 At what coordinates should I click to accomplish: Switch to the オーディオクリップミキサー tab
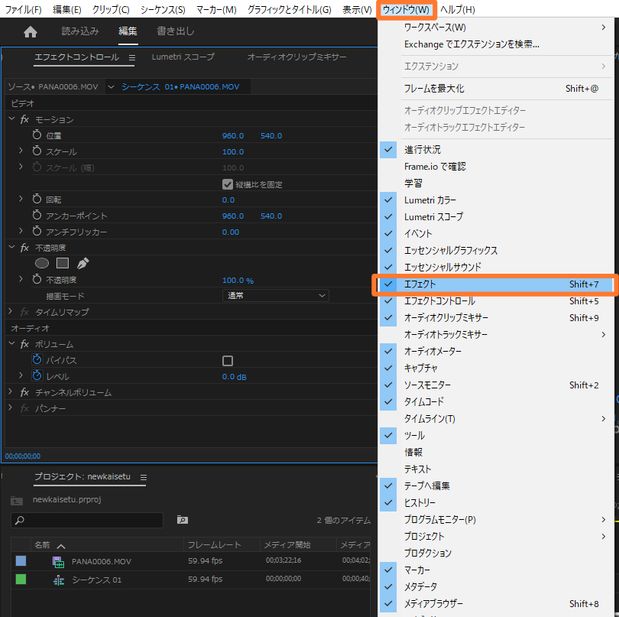pyautogui.click(x=297, y=57)
